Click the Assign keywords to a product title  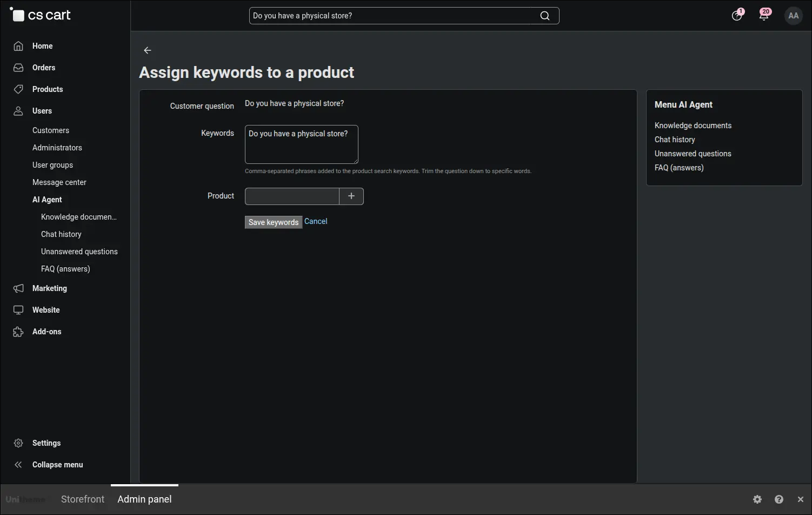(x=247, y=72)
